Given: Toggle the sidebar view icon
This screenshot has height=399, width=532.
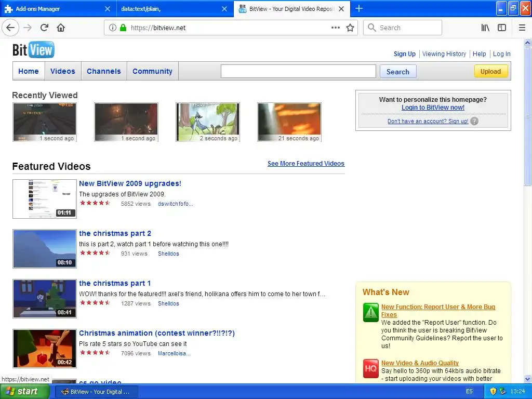Looking at the screenshot, I should click(502, 28).
